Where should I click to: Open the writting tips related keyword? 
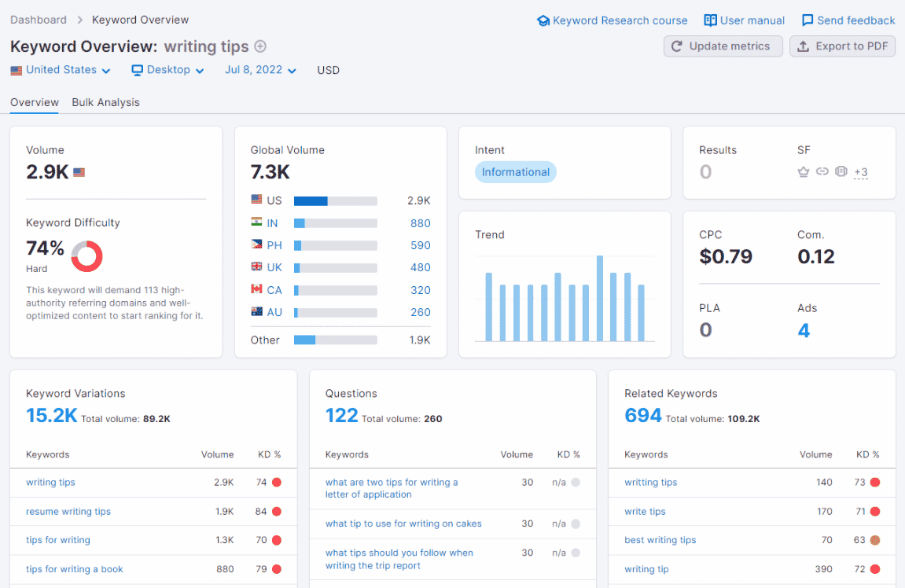tap(650, 483)
